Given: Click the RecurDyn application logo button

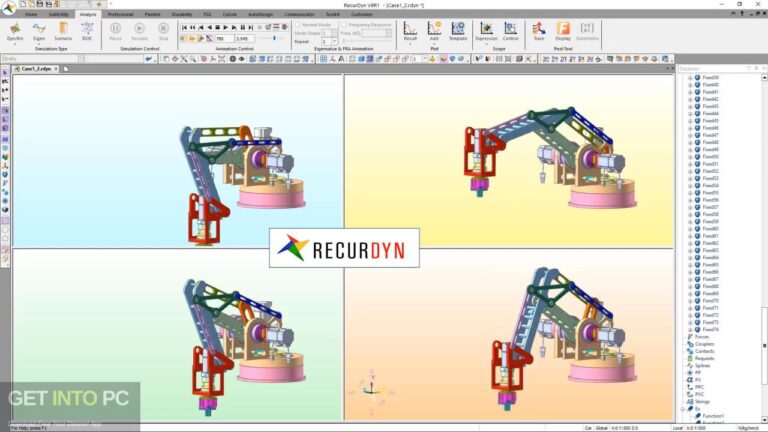Looking at the screenshot, I should tap(8, 8).
